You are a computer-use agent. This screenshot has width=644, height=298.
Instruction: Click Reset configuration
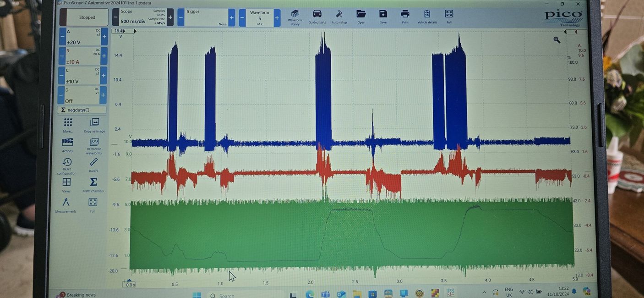pyautogui.click(x=67, y=166)
